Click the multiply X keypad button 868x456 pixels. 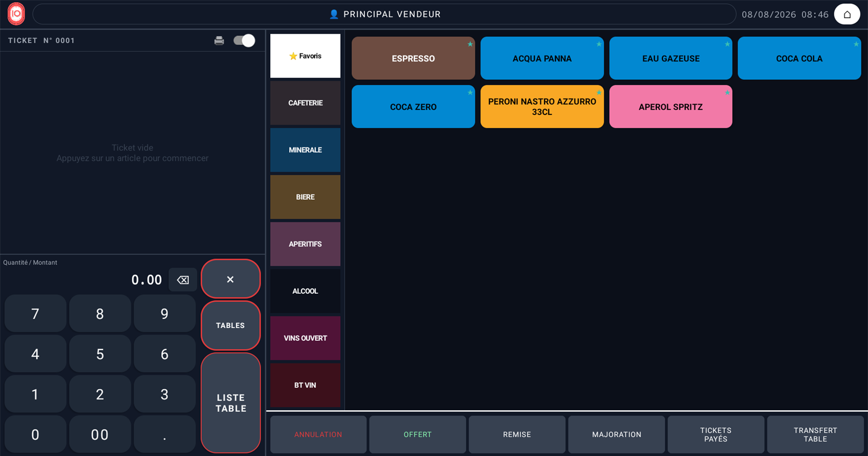(x=231, y=279)
